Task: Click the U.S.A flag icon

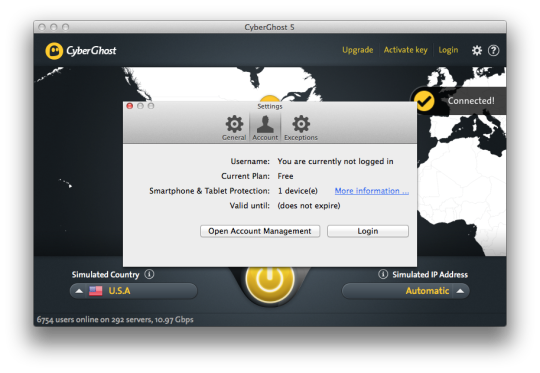Action: click(x=95, y=291)
